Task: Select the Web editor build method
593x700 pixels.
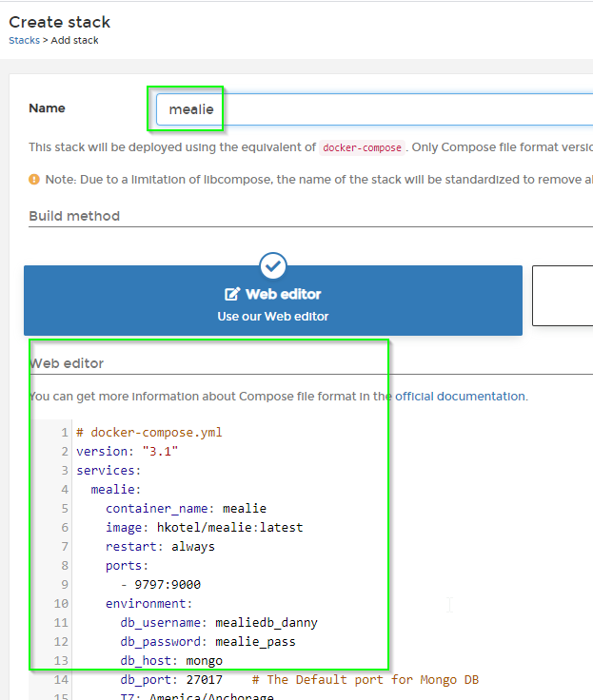Action: [273, 301]
